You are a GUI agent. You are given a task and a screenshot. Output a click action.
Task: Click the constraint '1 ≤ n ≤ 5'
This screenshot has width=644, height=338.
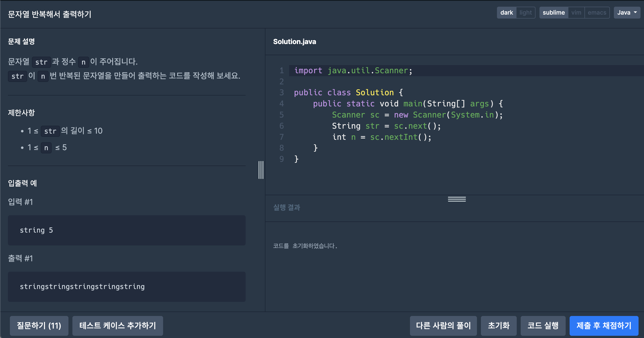(47, 148)
